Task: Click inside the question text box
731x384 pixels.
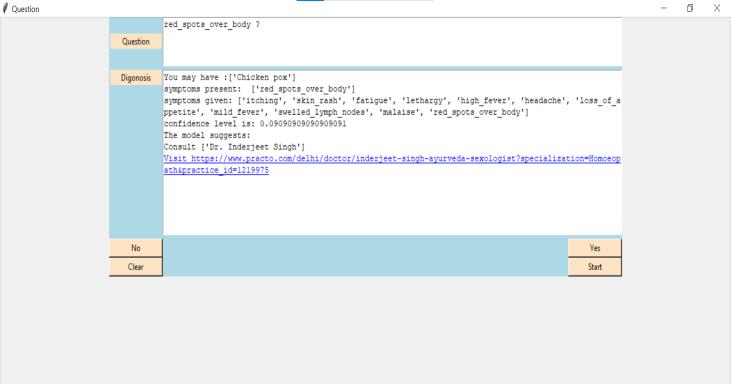Action: coord(392,42)
